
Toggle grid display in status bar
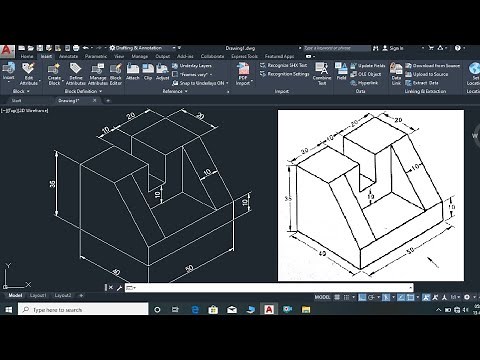tap(337, 297)
